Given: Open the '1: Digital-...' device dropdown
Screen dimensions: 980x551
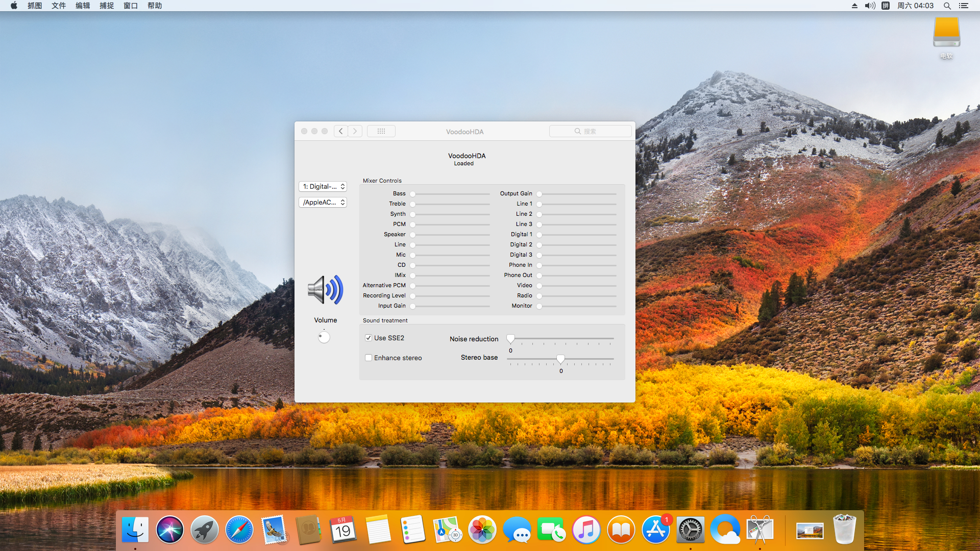Looking at the screenshot, I should [323, 187].
